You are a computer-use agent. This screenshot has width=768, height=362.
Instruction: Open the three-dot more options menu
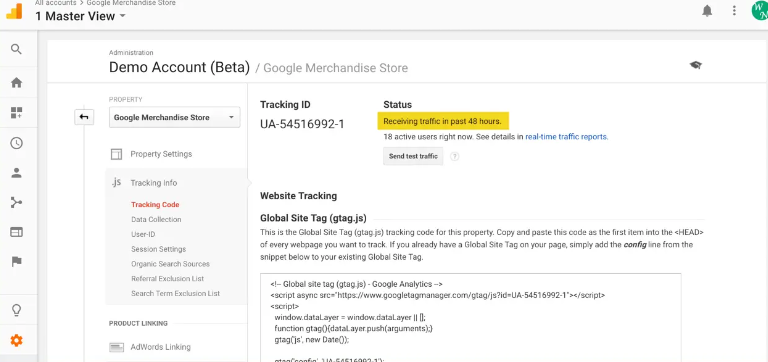[x=734, y=11]
